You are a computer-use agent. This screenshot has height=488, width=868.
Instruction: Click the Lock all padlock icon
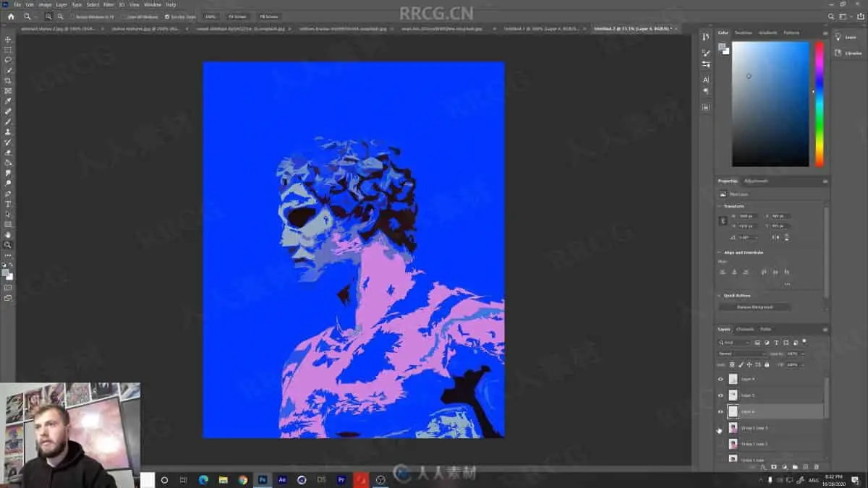tap(766, 364)
